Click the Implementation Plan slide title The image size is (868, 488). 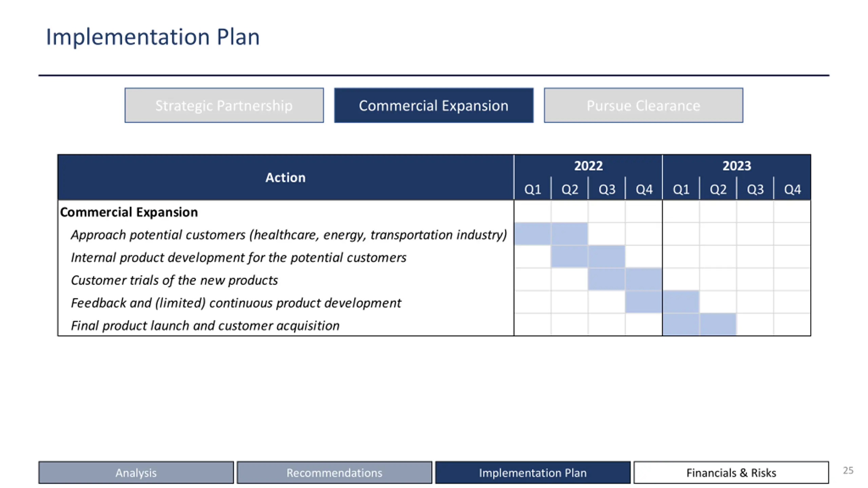point(153,37)
